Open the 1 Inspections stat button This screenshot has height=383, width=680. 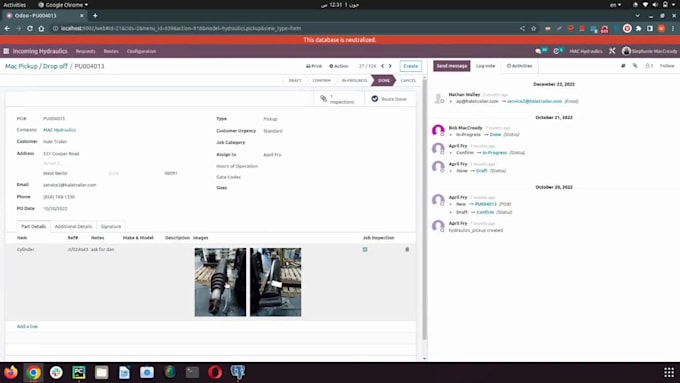click(x=339, y=99)
